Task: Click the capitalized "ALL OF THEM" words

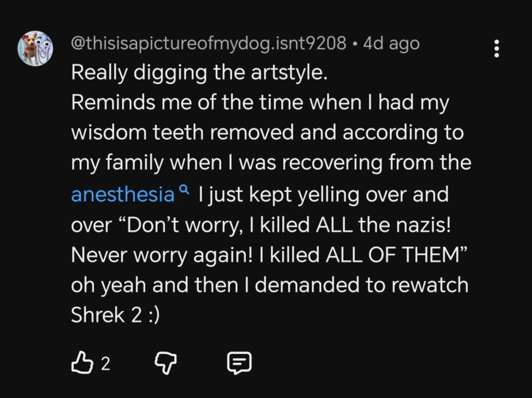Action: (389, 255)
